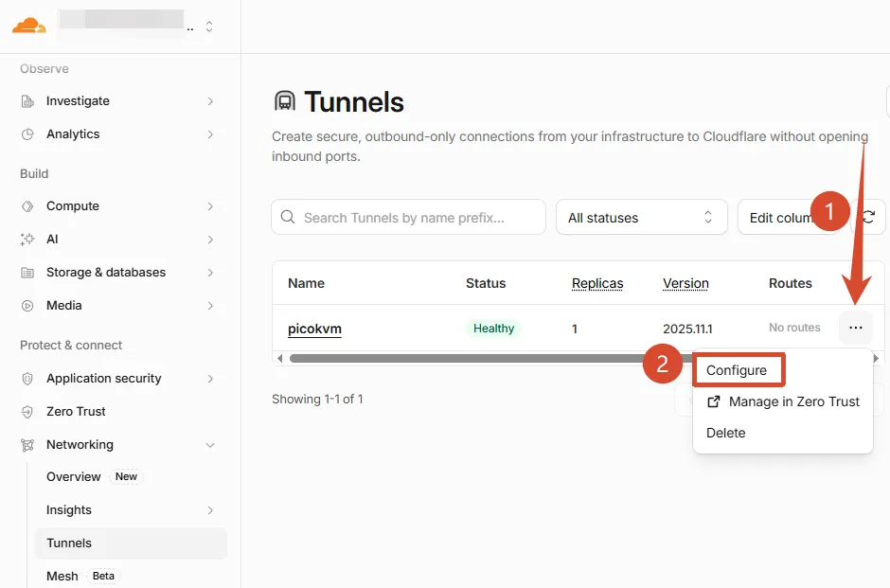Open the All statuses filter dropdown
This screenshot has width=890, height=588.
[641, 217]
